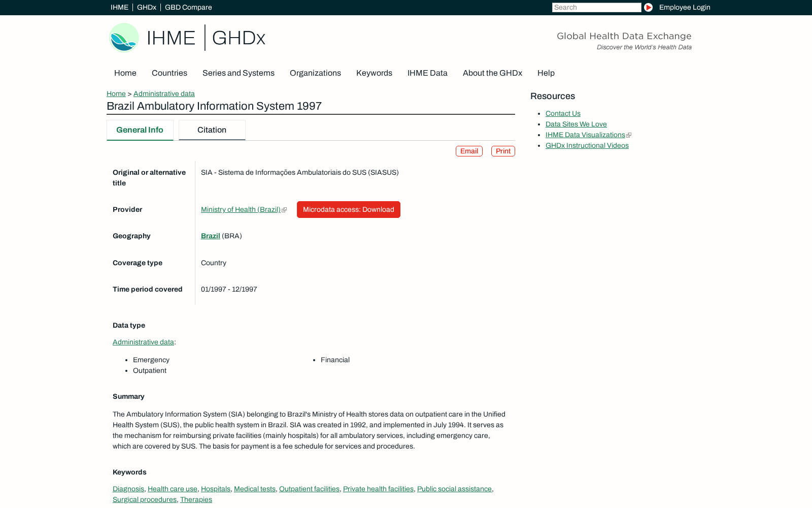Click the page title Brazil Ambulatory Information System 1997
This screenshot has width=812, height=508.
[x=214, y=106]
